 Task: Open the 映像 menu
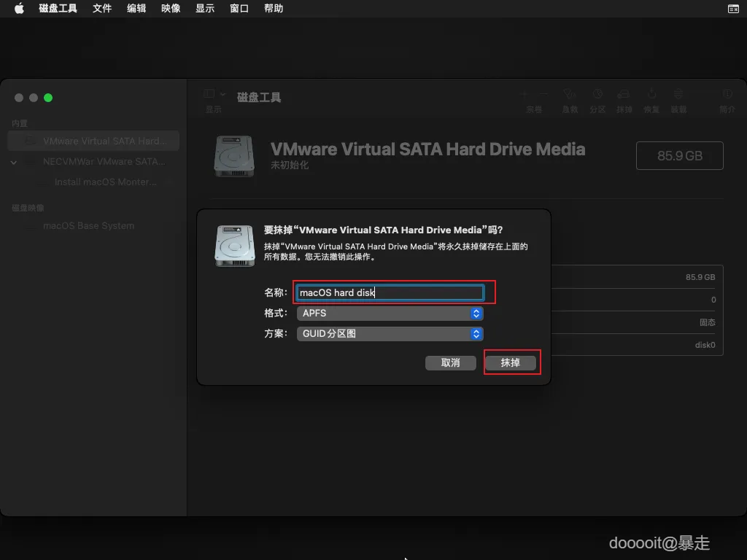coord(171,9)
